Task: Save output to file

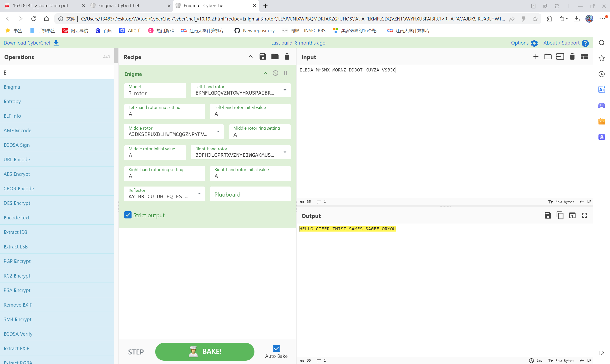Action: tap(548, 215)
